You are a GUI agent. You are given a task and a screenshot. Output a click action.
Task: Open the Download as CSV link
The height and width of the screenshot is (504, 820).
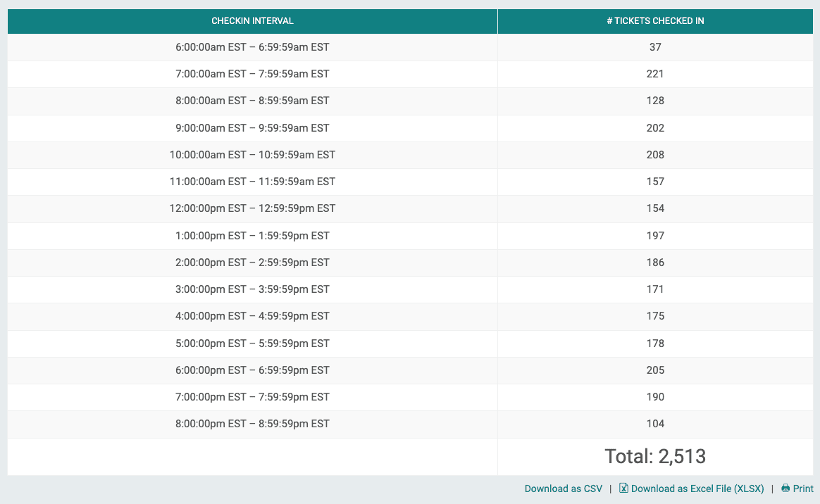click(563, 488)
